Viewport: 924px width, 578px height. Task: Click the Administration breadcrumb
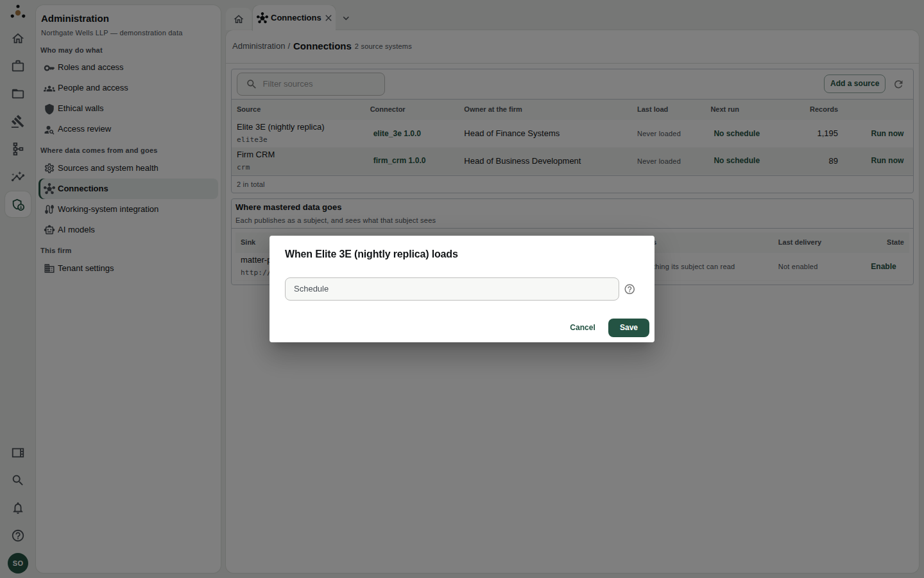click(259, 46)
